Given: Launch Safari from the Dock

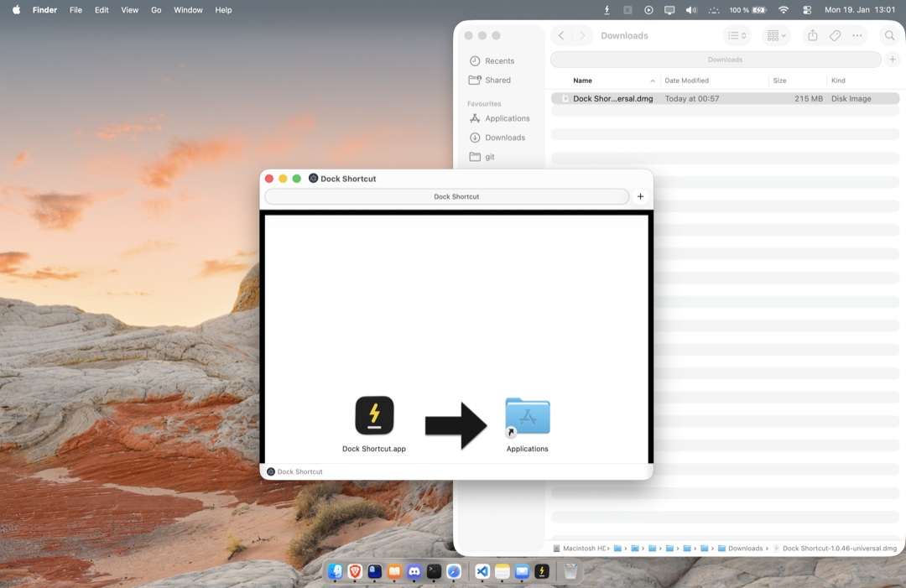Looking at the screenshot, I should (453, 571).
